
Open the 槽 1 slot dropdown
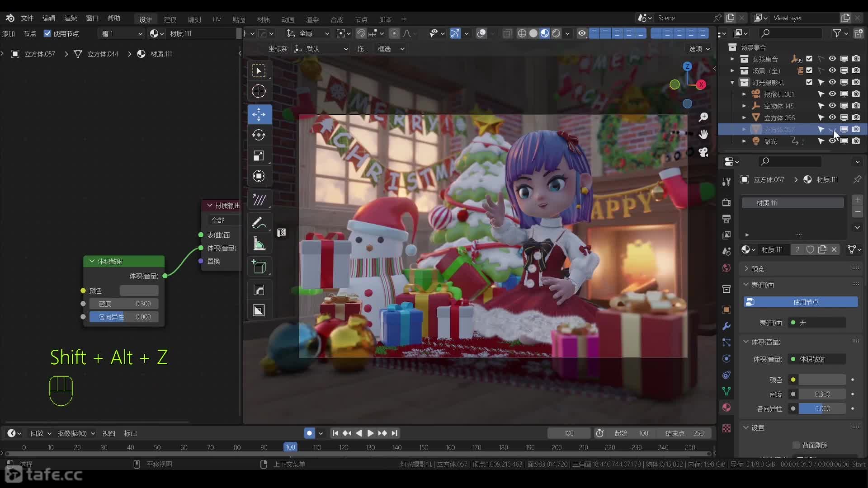point(121,33)
